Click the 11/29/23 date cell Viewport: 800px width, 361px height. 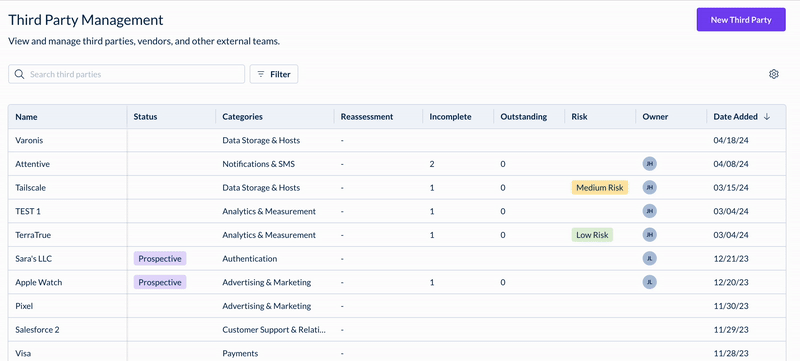(731, 329)
